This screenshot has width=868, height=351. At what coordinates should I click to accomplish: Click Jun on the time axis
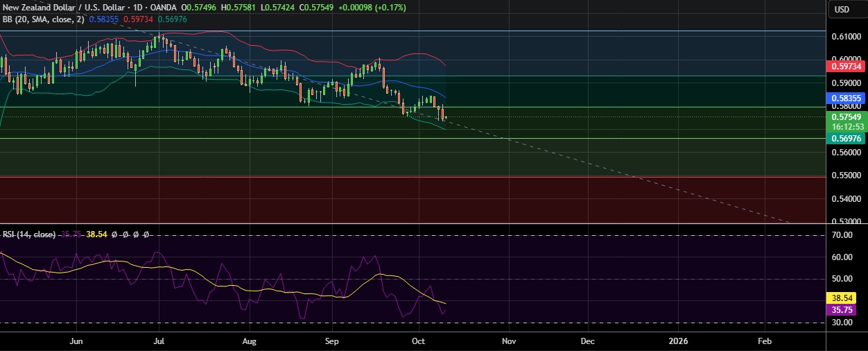coord(77,341)
